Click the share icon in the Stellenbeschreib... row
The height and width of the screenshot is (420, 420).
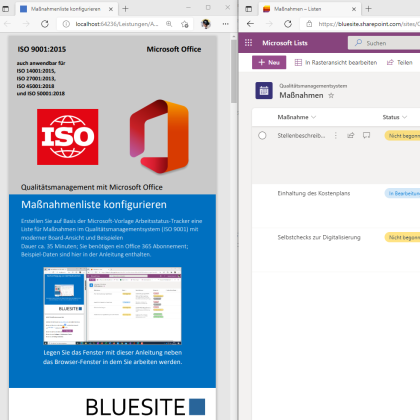click(x=351, y=135)
